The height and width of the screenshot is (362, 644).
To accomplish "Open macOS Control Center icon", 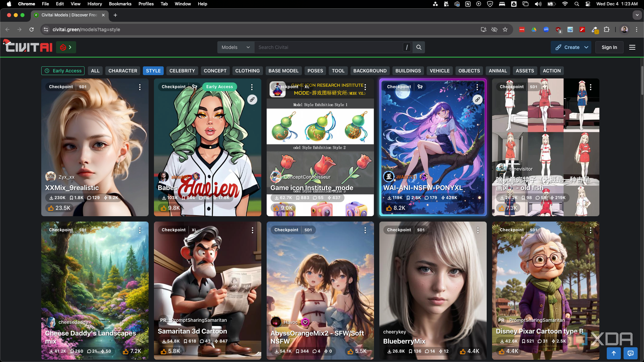I will coord(588,4).
